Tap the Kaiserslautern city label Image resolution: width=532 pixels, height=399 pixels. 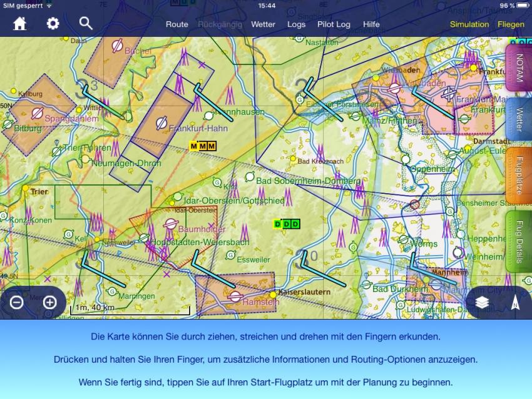304,292
